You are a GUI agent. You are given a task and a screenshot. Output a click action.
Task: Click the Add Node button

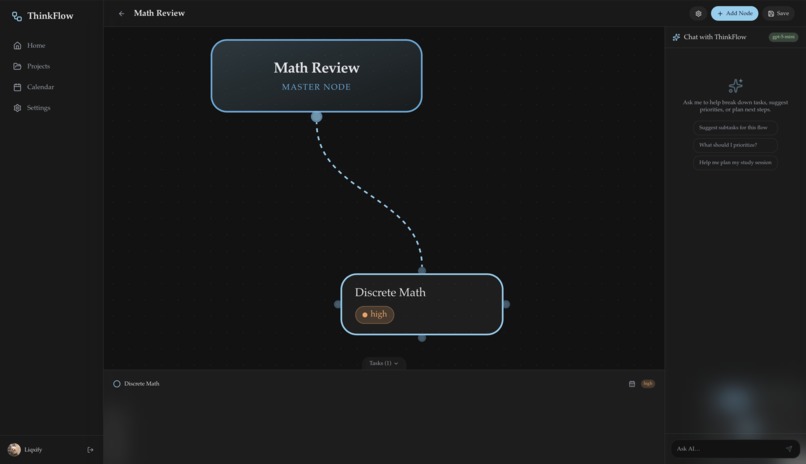734,13
